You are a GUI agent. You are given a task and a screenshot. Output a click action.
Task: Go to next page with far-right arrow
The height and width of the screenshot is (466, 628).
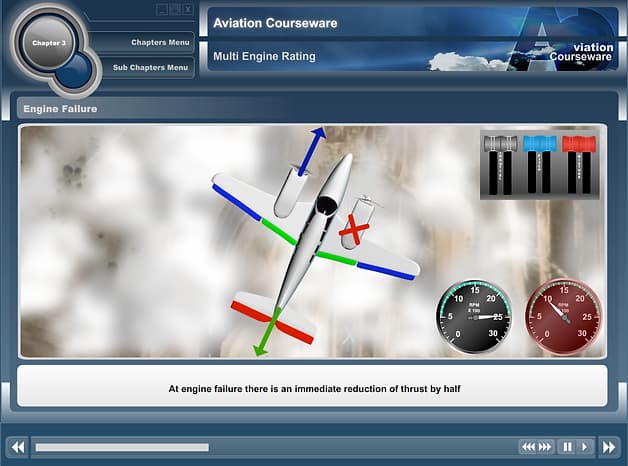click(x=609, y=447)
